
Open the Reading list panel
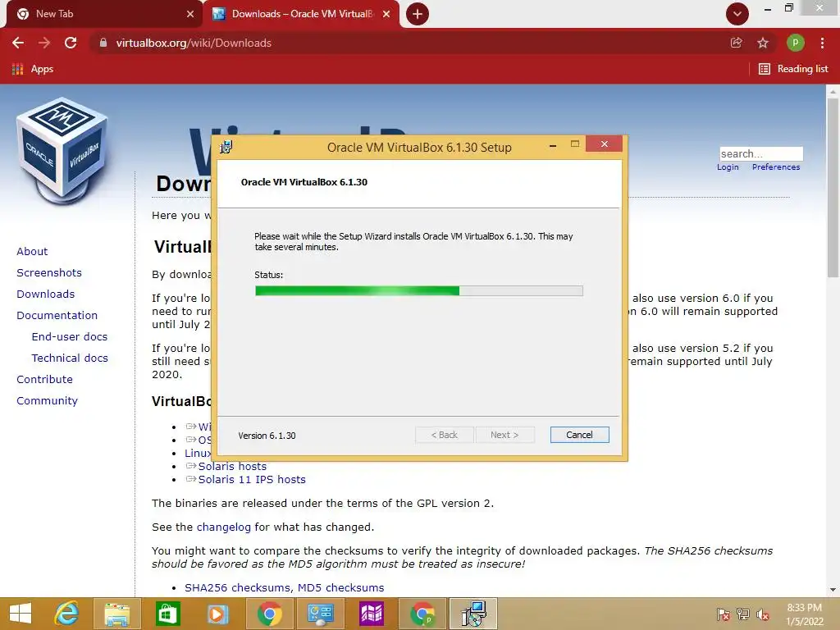pos(793,69)
